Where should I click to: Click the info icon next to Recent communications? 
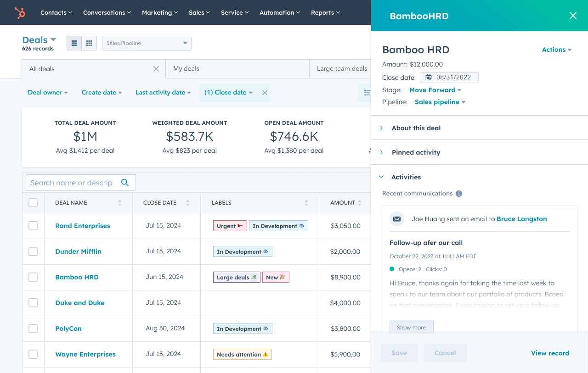(458, 193)
